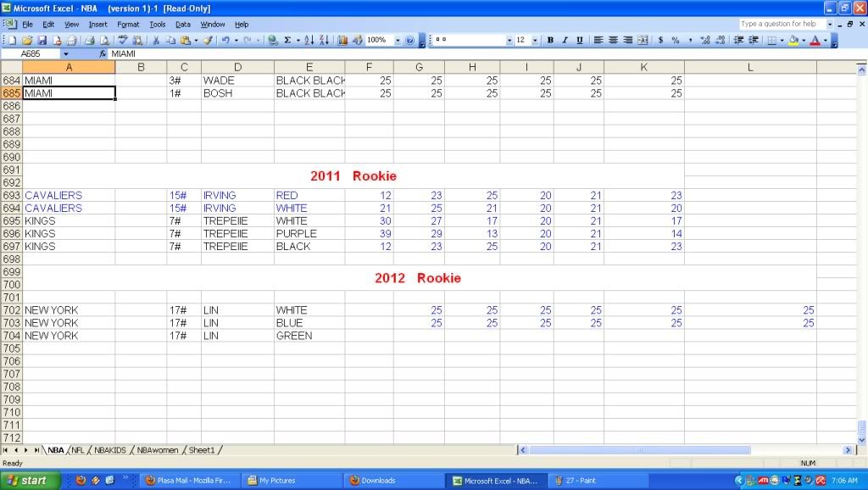Activate the Format Painter brush
868x490 pixels.
click(x=209, y=40)
